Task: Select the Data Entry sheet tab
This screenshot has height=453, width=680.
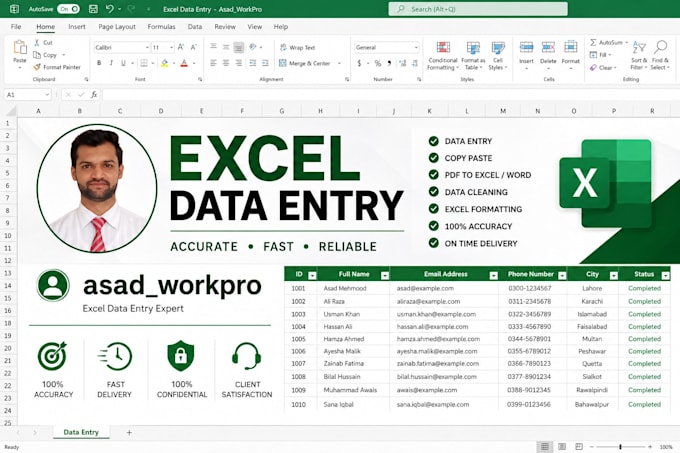Action: coord(81,432)
